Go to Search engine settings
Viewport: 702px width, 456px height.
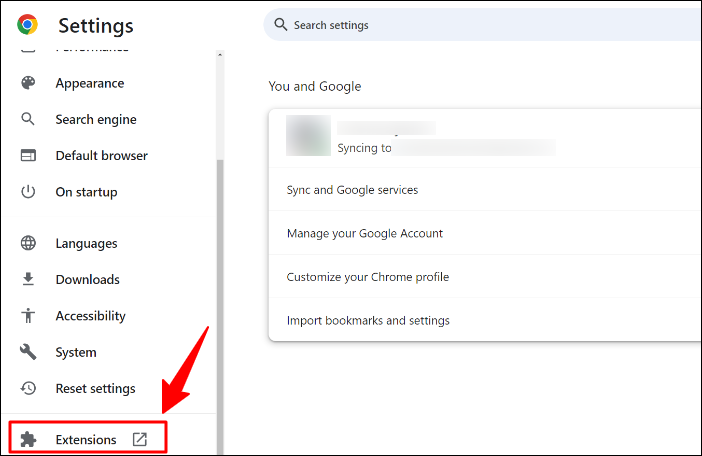(x=96, y=120)
